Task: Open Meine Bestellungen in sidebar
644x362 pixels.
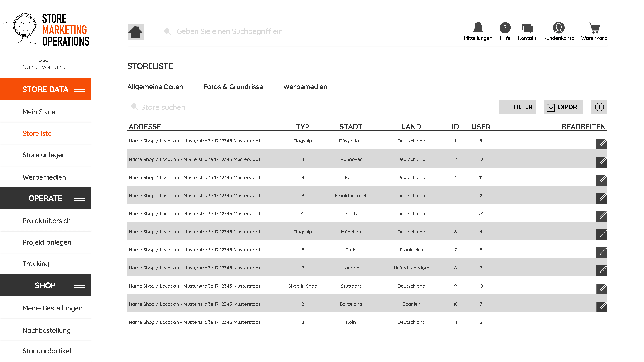Action: (x=52, y=308)
